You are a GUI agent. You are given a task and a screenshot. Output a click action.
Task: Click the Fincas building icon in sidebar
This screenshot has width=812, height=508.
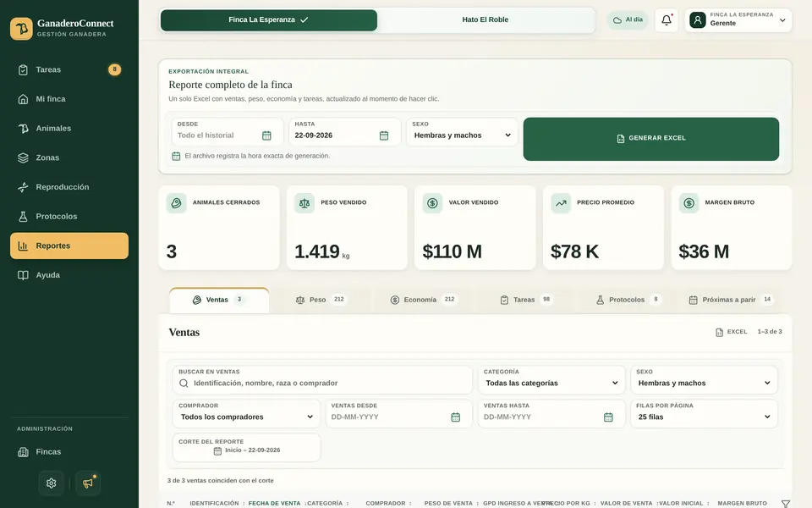[23, 452]
